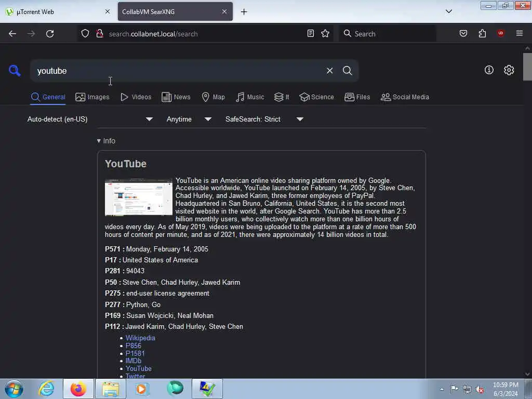Screen dimensions: 532x399
Task: Switch to It search category
Action: pos(281,97)
